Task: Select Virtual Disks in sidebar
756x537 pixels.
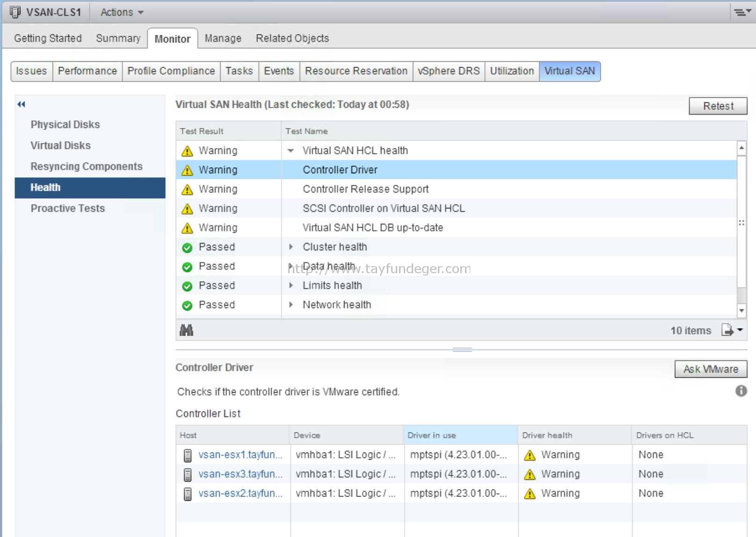Action: (90, 145)
